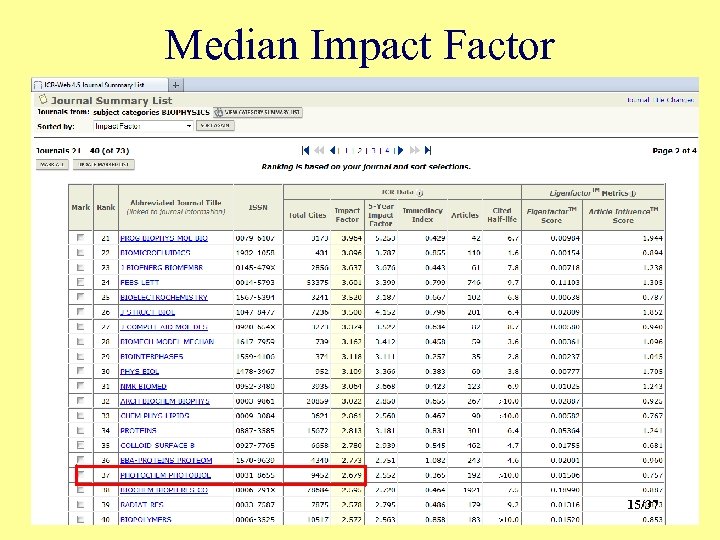720x540 pixels.
Task: Click the Update Marked List button
Action: (104, 164)
